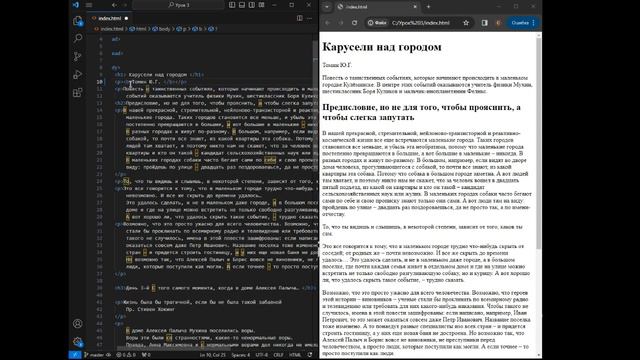Click the body breadcrumb segment
Viewport: 640px width, 360px height.
[x=162, y=29]
